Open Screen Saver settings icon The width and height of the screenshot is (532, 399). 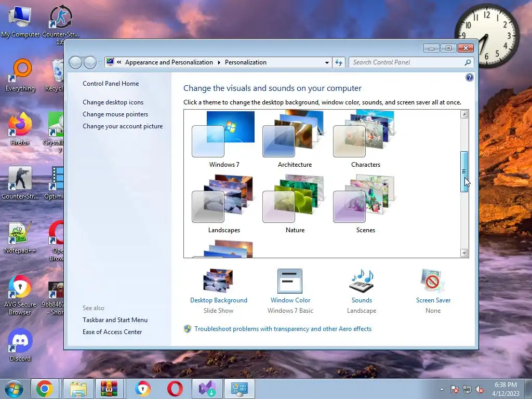click(x=433, y=281)
